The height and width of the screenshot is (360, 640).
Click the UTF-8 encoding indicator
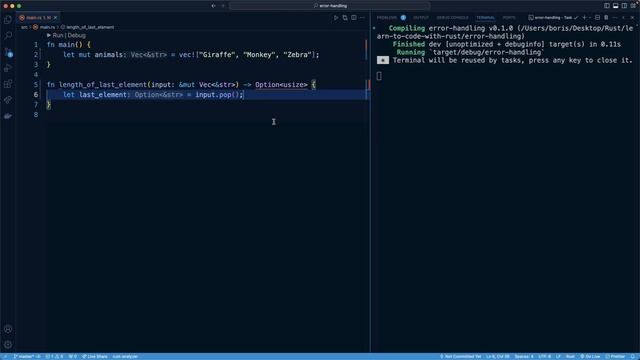(544, 356)
